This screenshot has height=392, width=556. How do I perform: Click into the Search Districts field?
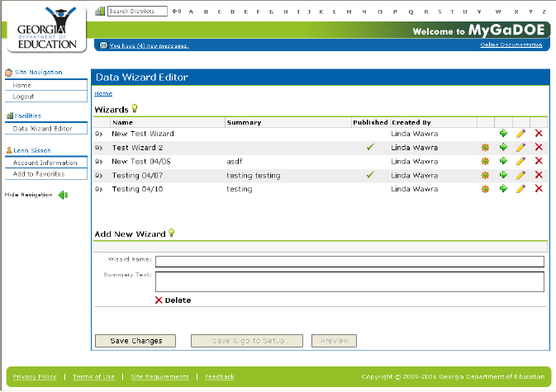coord(137,11)
